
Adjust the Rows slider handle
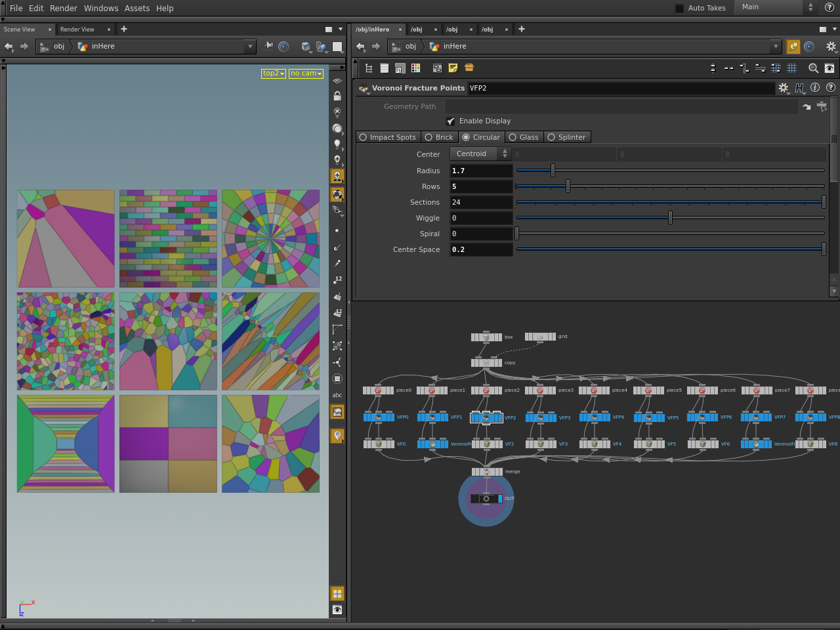[568, 186]
